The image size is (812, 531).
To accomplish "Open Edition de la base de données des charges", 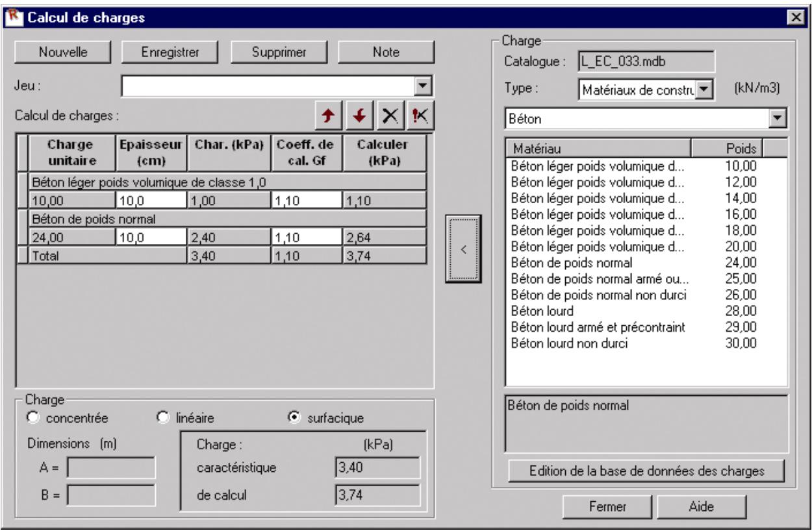I will tap(646, 471).
